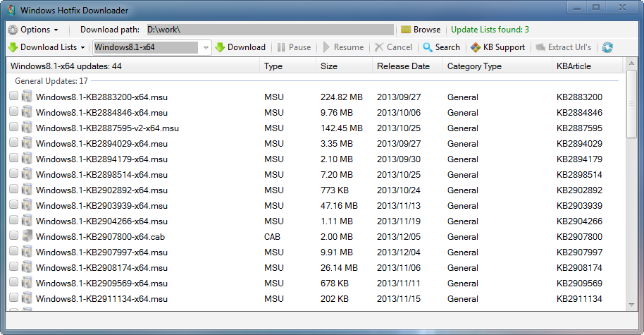Viewport: 644px width, 335px height.
Task: Click the KB Support button label
Action: [x=504, y=47]
